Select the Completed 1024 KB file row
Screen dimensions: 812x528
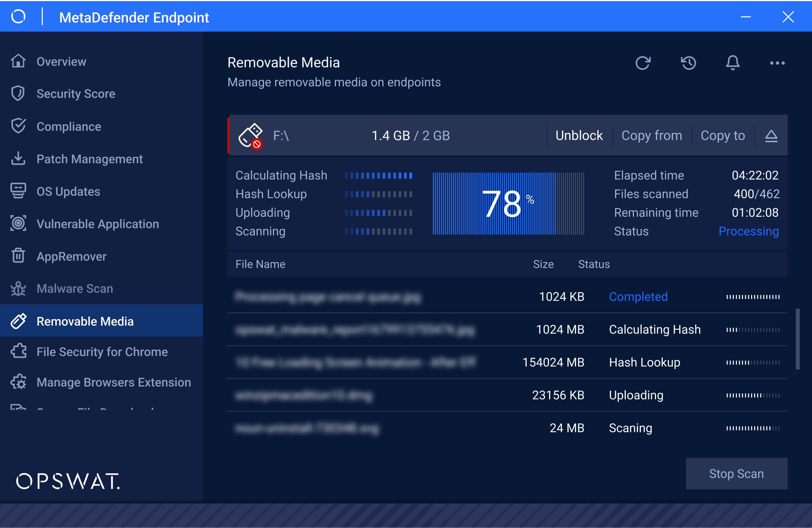click(x=507, y=297)
